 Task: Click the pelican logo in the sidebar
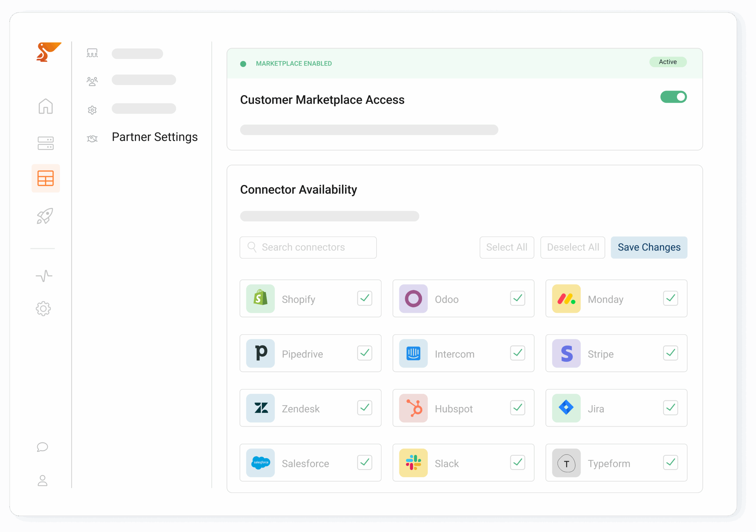(48, 52)
